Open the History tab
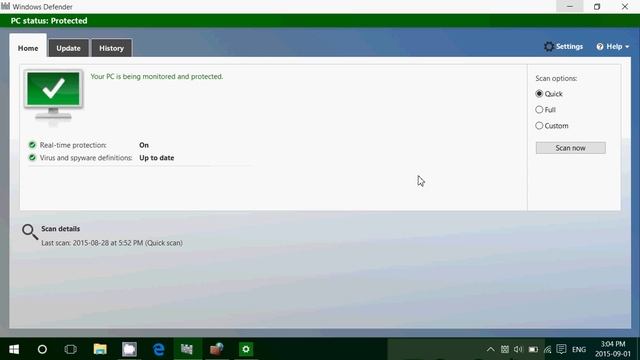 [111, 48]
